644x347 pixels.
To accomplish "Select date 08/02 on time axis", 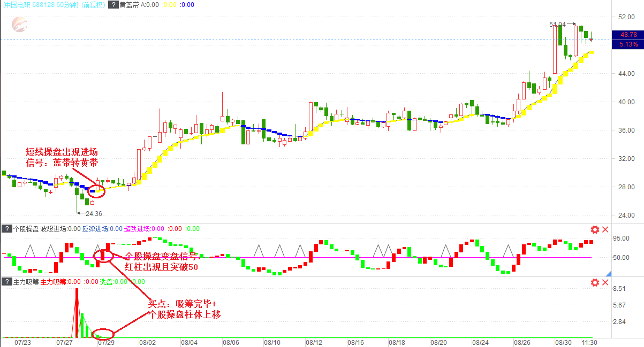I will (147, 342).
